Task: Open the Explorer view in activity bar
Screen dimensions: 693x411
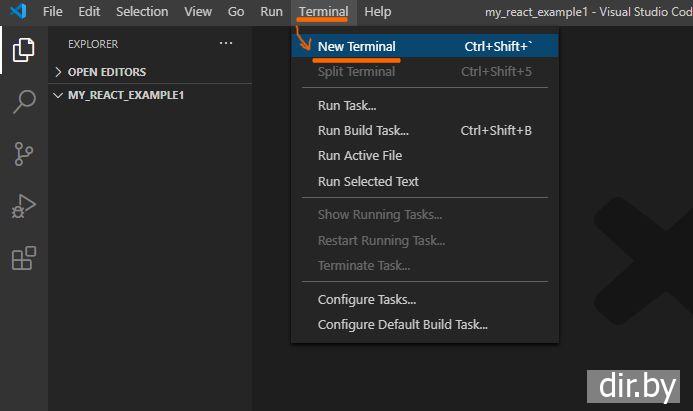Action: (x=24, y=49)
